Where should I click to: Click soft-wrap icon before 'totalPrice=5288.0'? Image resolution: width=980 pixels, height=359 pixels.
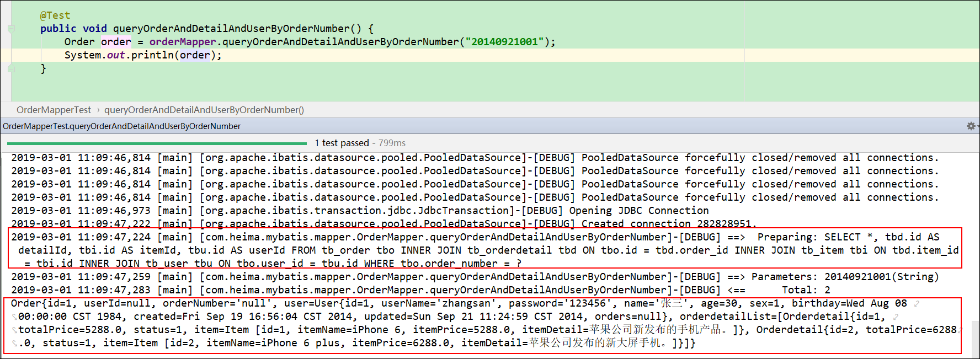click(14, 330)
